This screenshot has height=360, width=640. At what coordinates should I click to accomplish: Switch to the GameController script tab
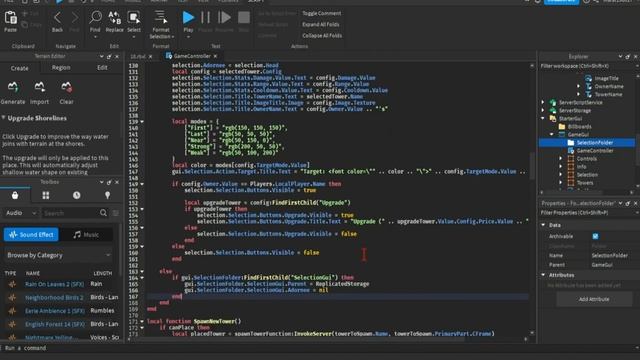point(192,56)
